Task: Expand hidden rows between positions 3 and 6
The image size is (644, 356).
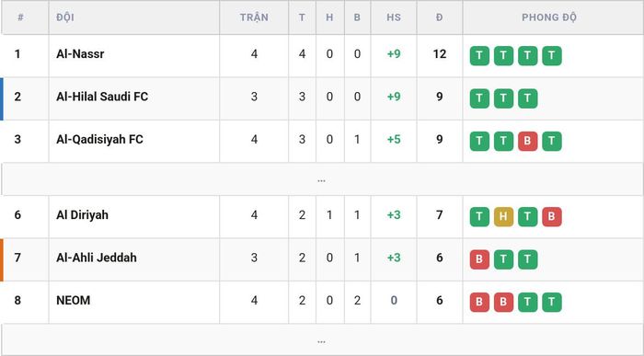Action: pos(322,179)
